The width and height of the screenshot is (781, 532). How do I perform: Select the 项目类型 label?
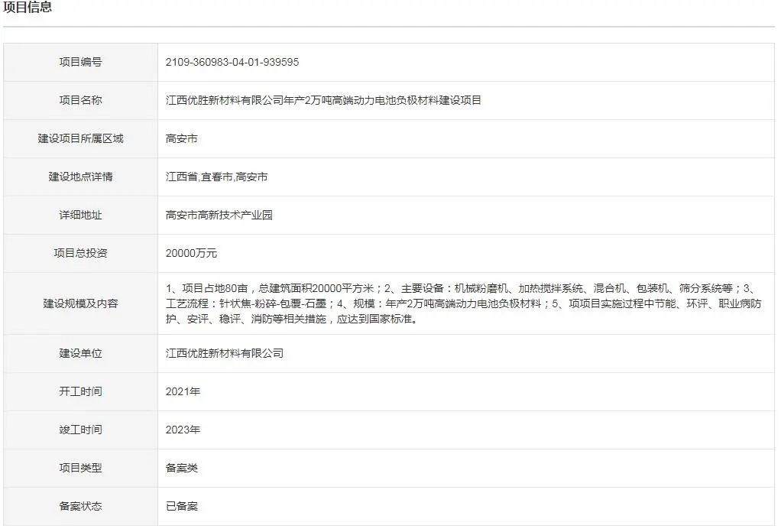pos(80,468)
